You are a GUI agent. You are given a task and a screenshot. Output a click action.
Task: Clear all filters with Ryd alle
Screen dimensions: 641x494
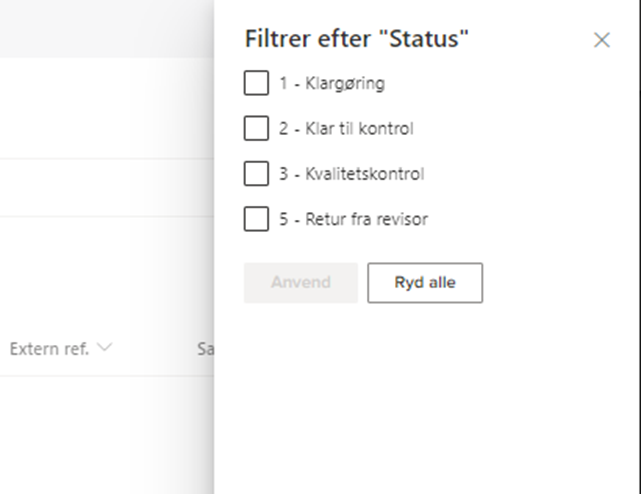click(x=424, y=282)
